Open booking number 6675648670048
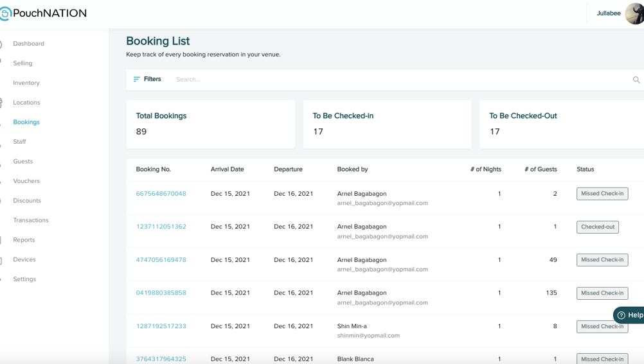 (x=161, y=194)
